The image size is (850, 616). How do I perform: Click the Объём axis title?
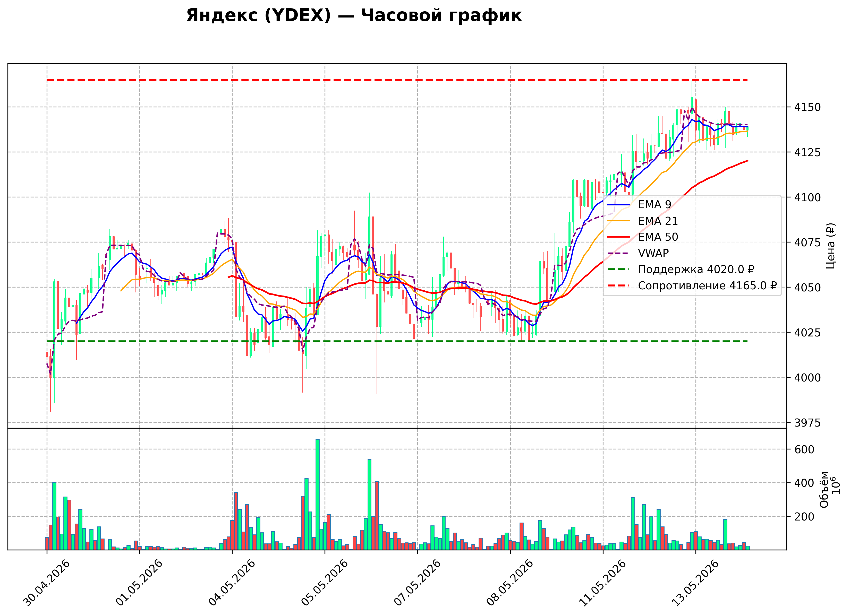pos(824,489)
